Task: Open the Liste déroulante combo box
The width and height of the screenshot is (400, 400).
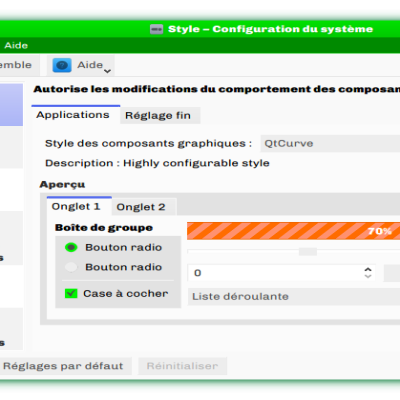Action: [294, 297]
